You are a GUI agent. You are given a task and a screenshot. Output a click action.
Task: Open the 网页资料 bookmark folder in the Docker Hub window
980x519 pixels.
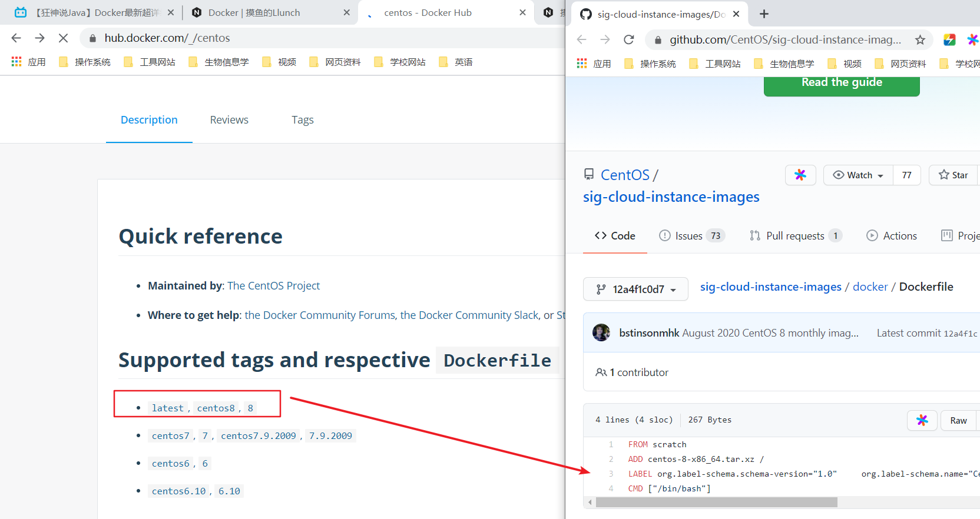pyautogui.click(x=335, y=62)
